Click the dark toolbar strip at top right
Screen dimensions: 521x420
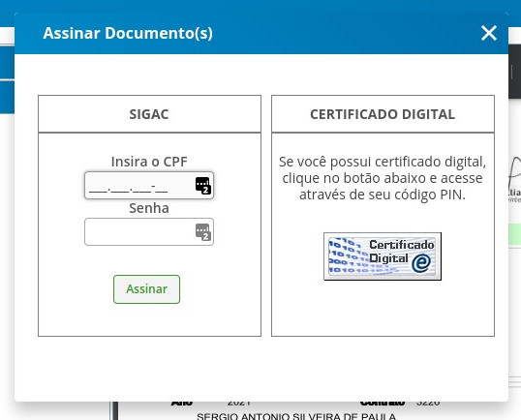tap(514, 72)
